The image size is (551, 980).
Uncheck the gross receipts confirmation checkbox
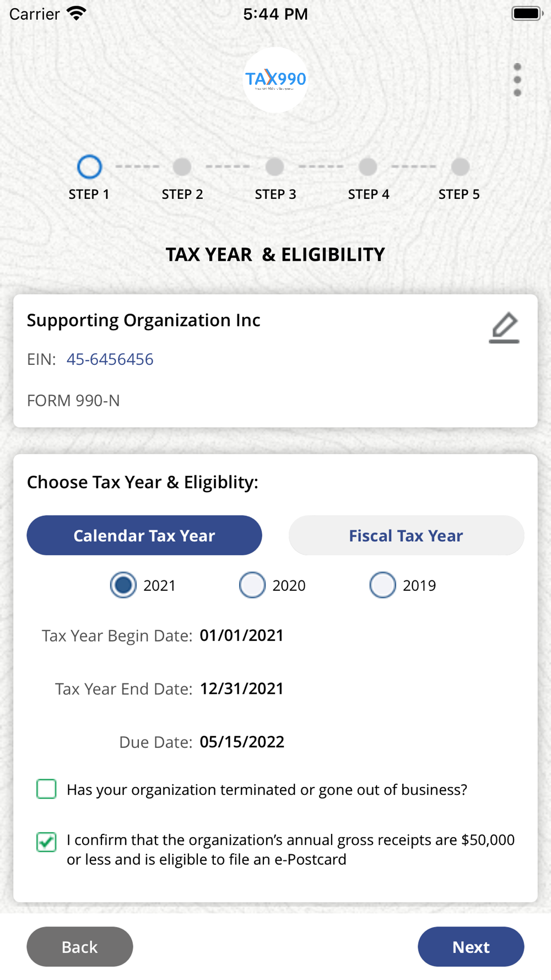[x=46, y=842]
